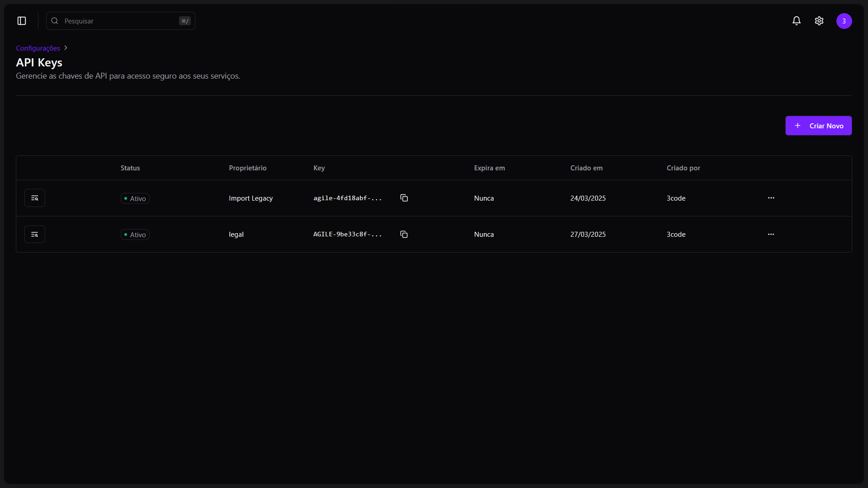The image size is (868, 488).
Task: Click the Criar Novo button
Action: click(818, 126)
